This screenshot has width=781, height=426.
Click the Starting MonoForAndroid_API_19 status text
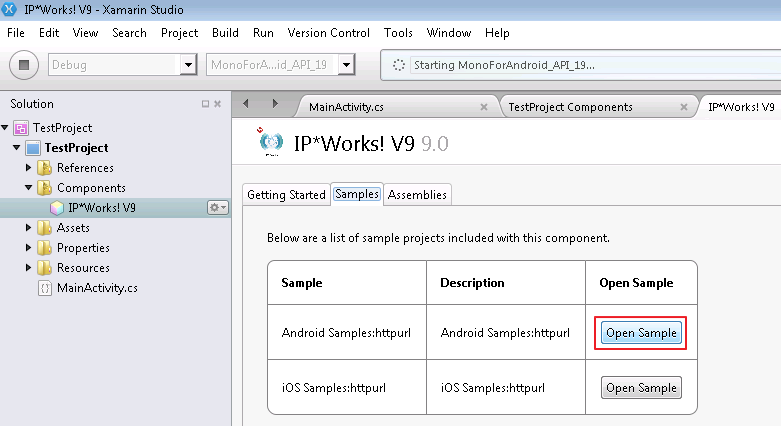point(504,65)
